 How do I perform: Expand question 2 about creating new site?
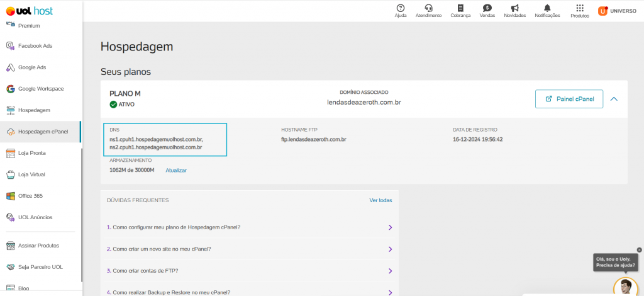coord(390,249)
